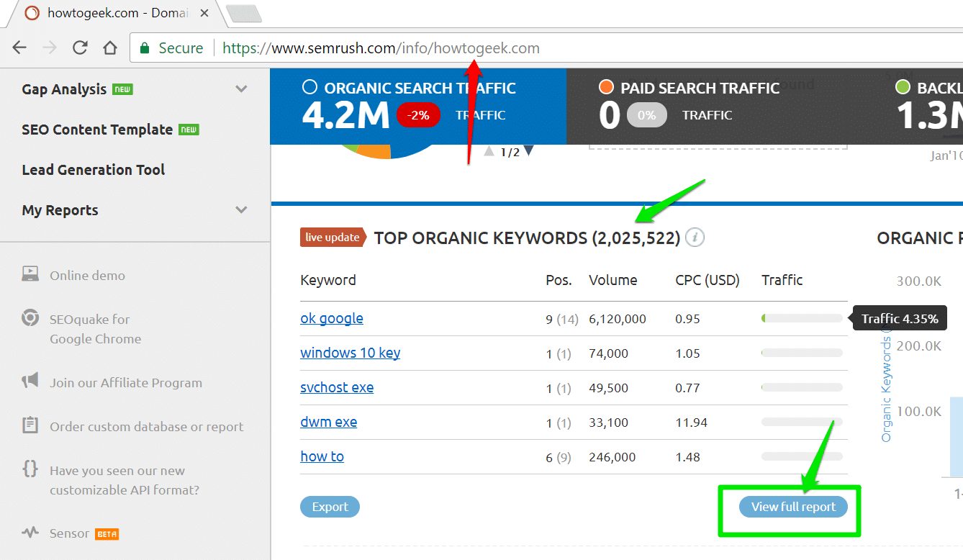Click the Online demo monitor icon
The height and width of the screenshot is (560, 963).
[x=30, y=274]
